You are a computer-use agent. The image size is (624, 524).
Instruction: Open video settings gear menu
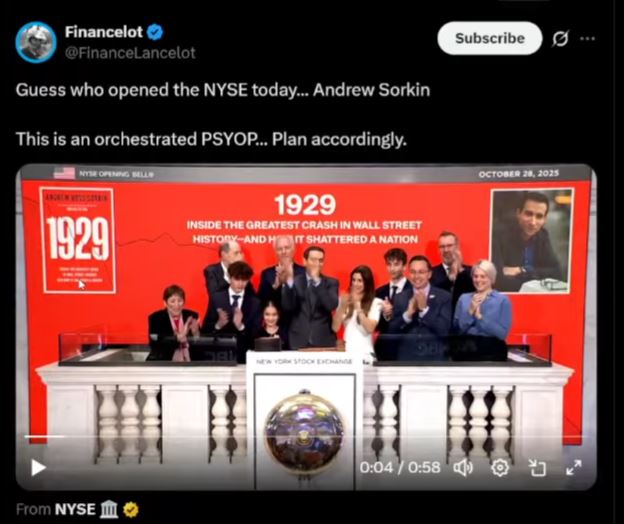point(500,468)
